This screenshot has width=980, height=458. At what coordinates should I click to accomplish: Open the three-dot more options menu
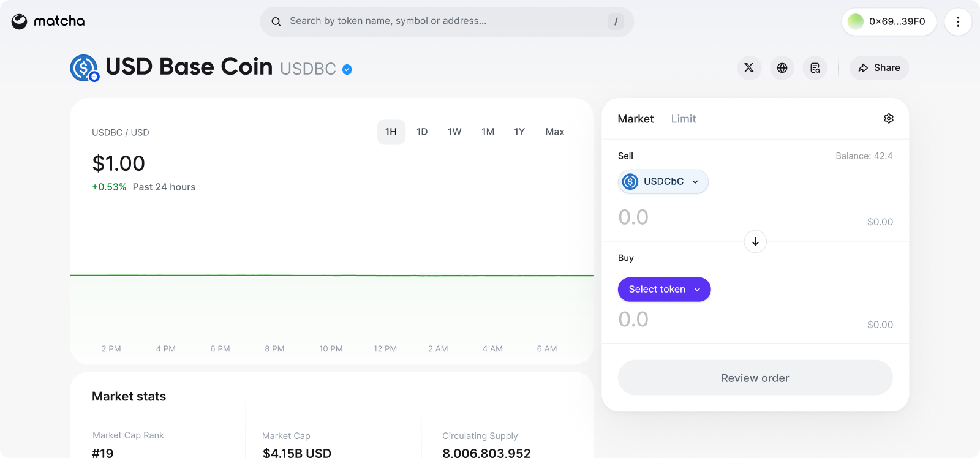coord(958,21)
